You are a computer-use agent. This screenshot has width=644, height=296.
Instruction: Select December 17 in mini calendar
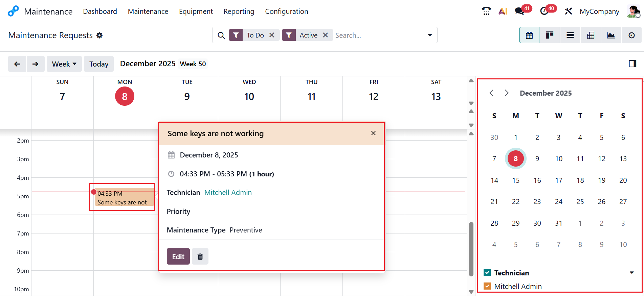559,180
